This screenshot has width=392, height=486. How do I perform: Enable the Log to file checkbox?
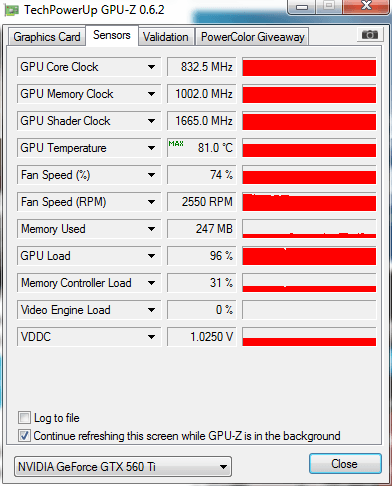[24, 418]
